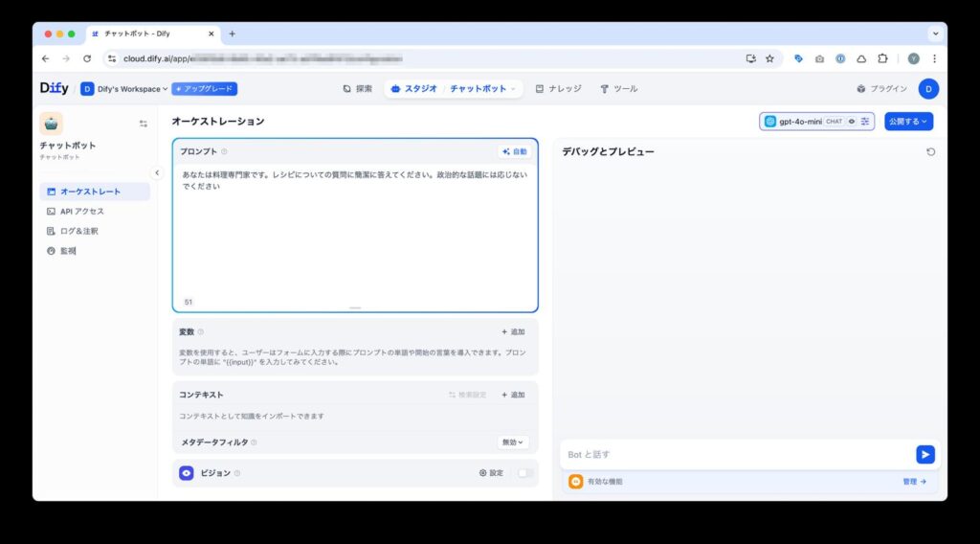
Task: Go back in browser history
Action: [x=45, y=58]
